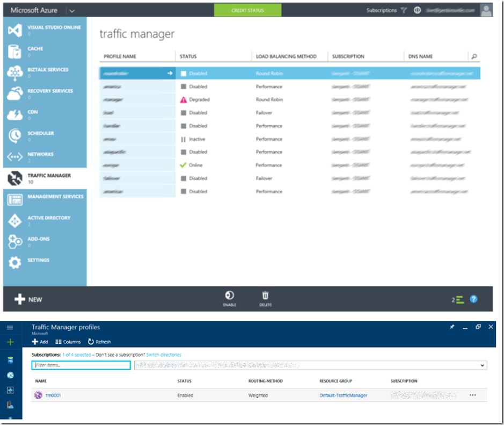
Task: Sort by the RESOURCE GROUP column header
Action: (x=336, y=381)
